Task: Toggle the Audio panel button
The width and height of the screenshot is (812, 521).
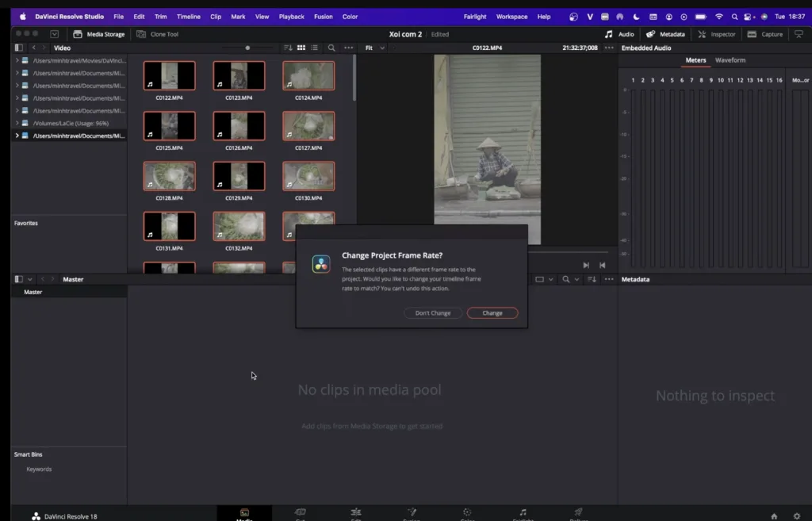Action: [x=619, y=34]
